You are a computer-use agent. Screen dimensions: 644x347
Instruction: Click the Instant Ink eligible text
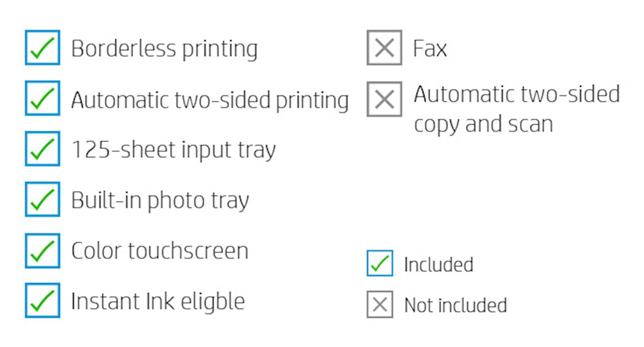point(158,302)
